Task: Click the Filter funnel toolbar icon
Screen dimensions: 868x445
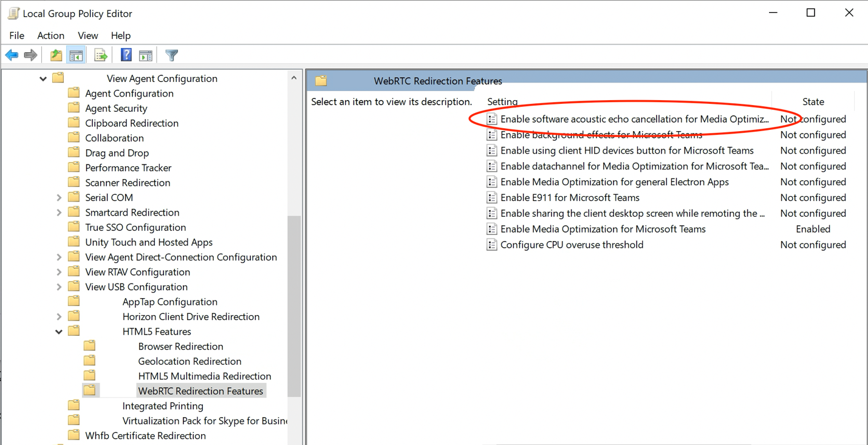Action: [171, 55]
